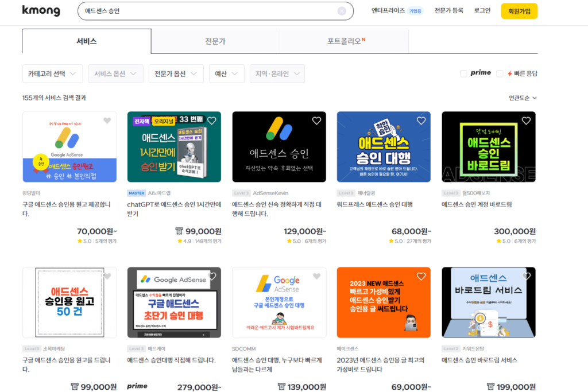Click the 애드센스 승인 search field
The image size is (588, 392).
[215, 11]
